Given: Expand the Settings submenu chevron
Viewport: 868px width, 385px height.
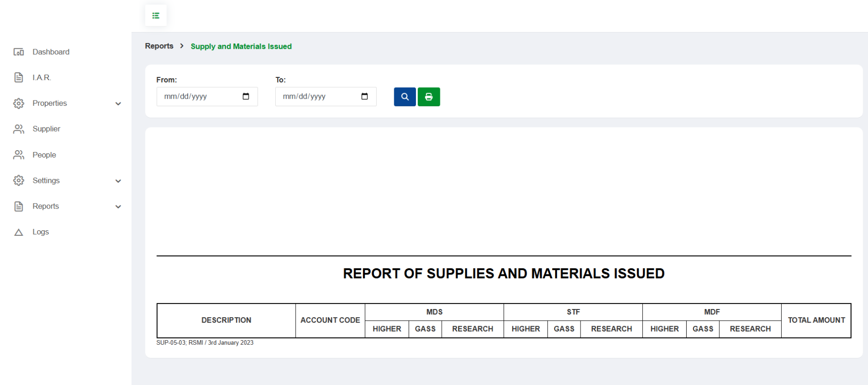Looking at the screenshot, I should (118, 181).
